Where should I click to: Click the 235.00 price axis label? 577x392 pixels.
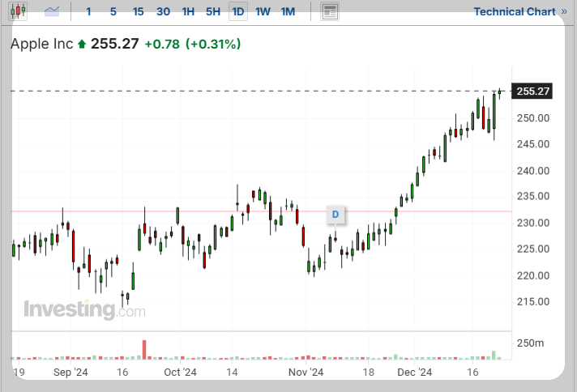[x=533, y=196]
